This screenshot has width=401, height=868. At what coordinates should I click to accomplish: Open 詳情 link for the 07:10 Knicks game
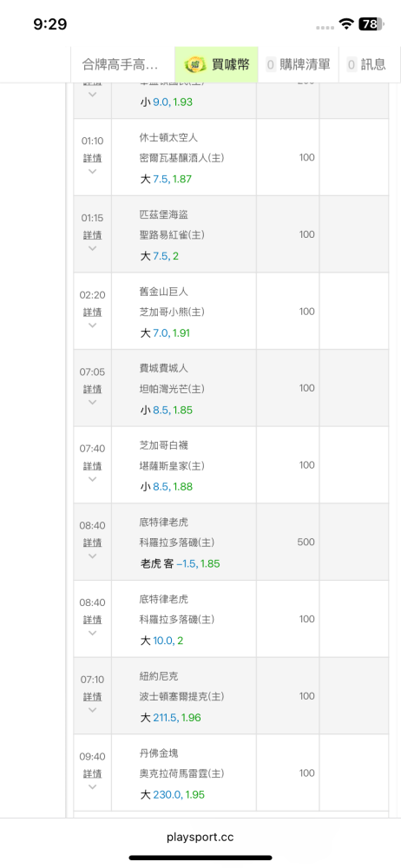pos(93,697)
